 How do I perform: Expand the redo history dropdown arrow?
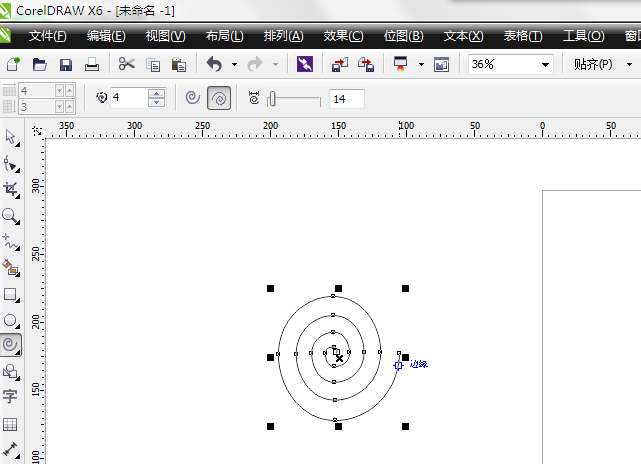point(276,64)
